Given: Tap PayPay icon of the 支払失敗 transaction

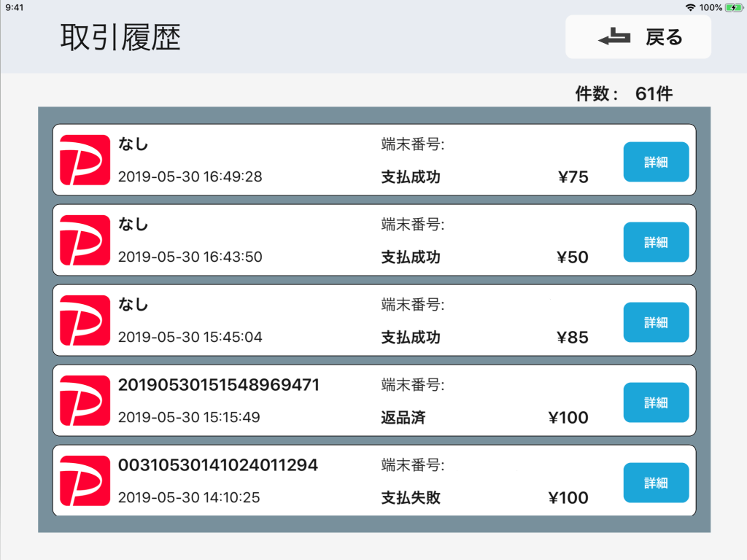Looking at the screenshot, I should click(x=85, y=481).
